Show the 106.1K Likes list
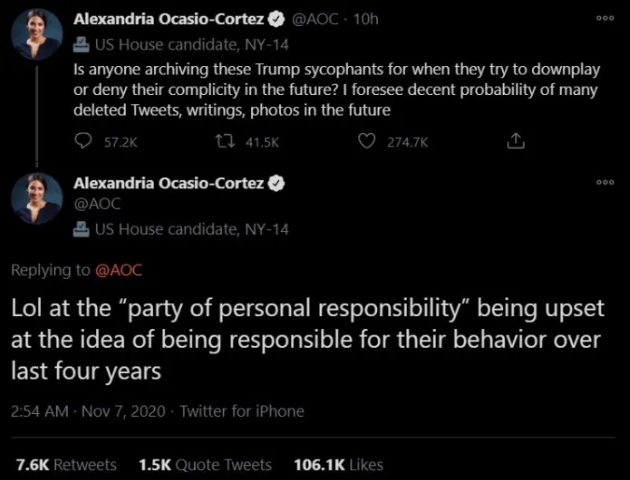This screenshot has height=480, width=630. [339, 465]
